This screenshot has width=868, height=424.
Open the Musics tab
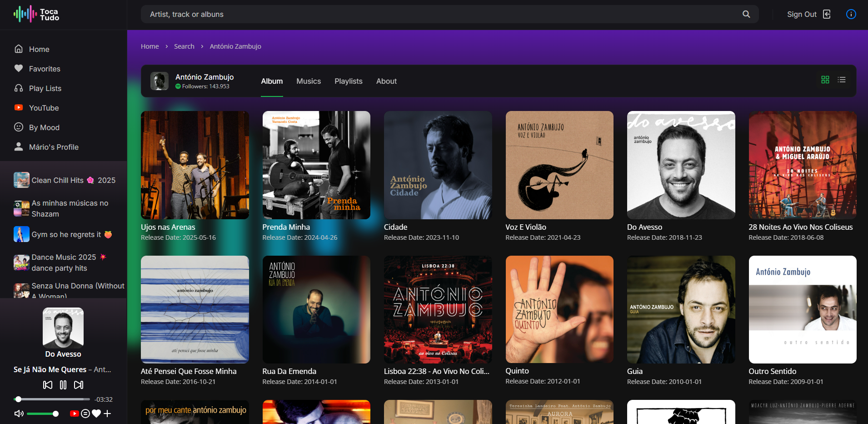(x=309, y=81)
